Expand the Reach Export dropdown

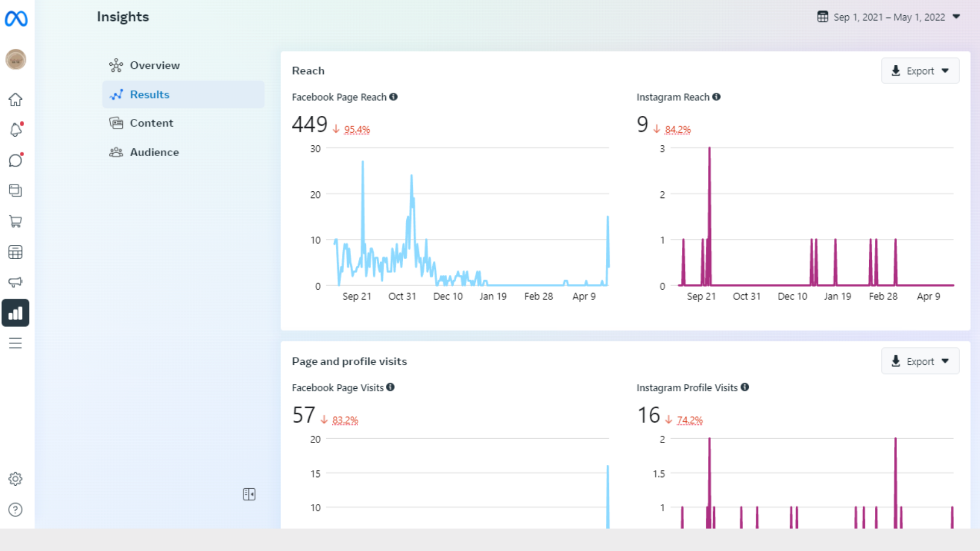coord(920,71)
